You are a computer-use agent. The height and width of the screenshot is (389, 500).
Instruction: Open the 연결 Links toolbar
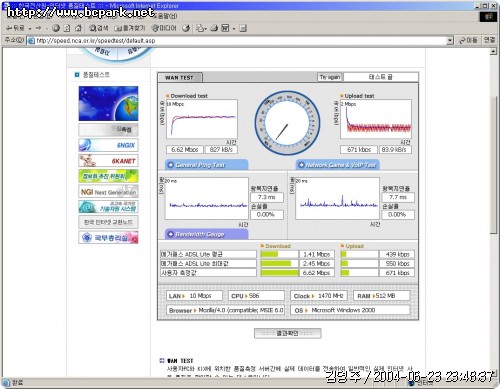coord(489,40)
